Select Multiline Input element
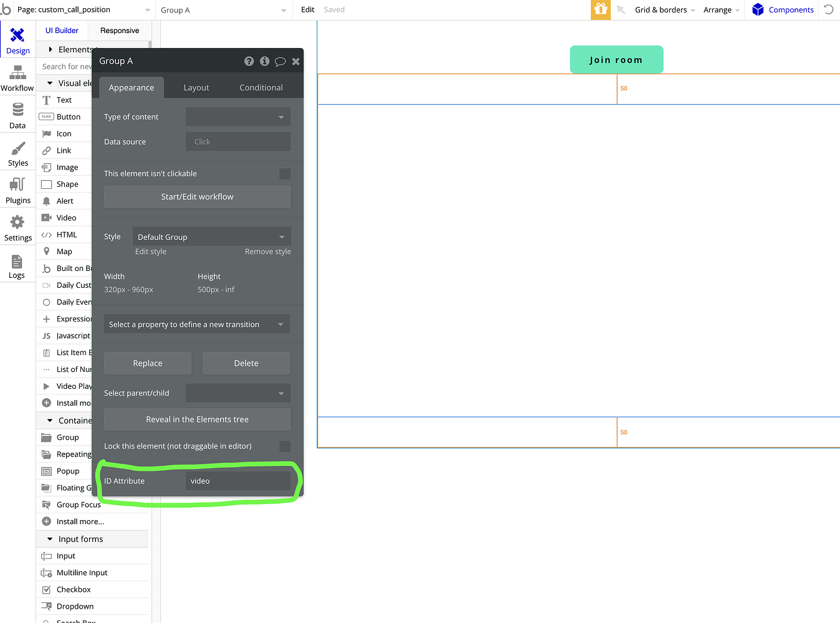 click(82, 573)
